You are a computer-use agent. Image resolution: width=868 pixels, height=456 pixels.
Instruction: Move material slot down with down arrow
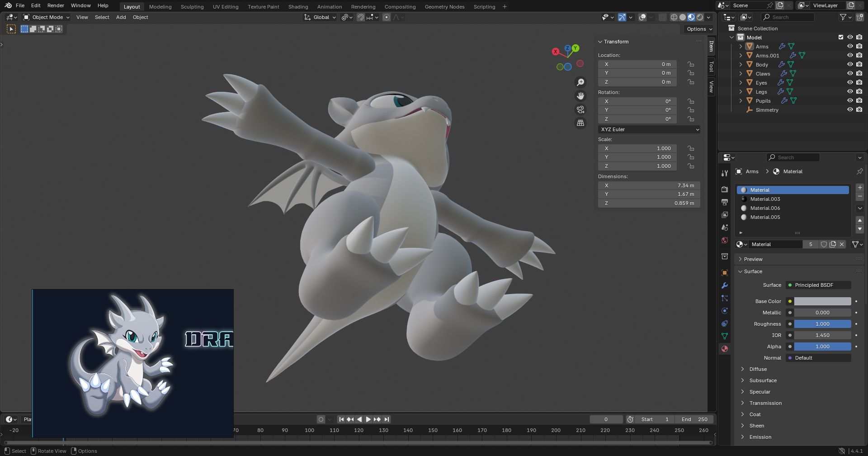[860, 229]
